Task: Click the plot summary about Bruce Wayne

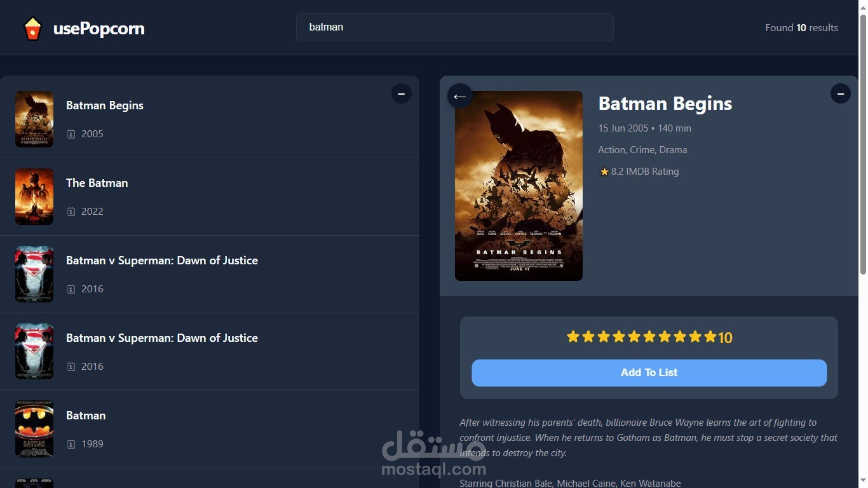Action: coord(649,438)
